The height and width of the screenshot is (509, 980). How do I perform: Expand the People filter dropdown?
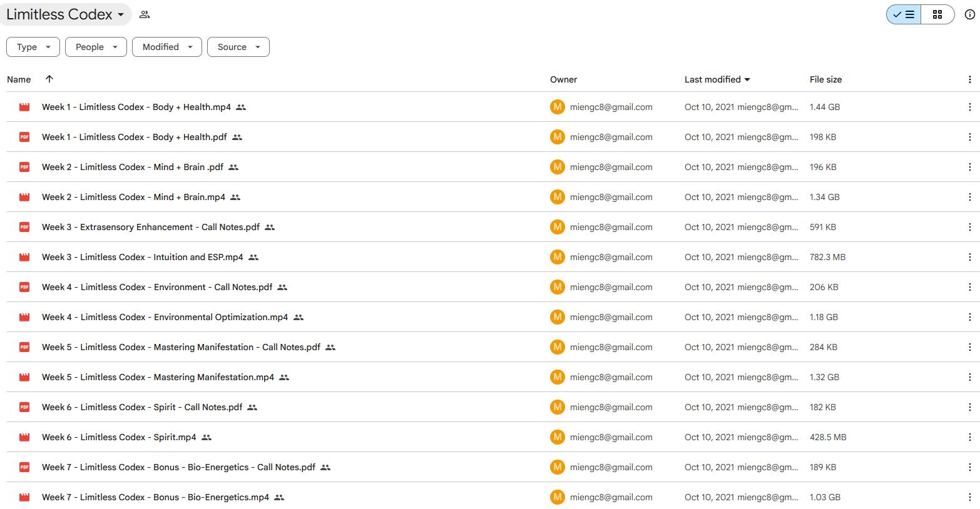click(96, 47)
